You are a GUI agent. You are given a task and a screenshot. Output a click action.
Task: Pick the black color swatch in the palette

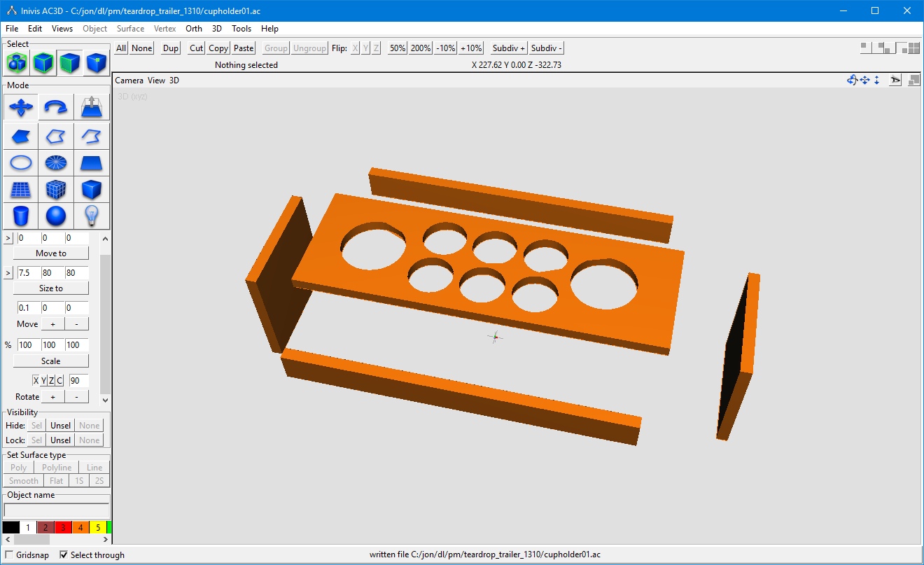tap(10, 527)
